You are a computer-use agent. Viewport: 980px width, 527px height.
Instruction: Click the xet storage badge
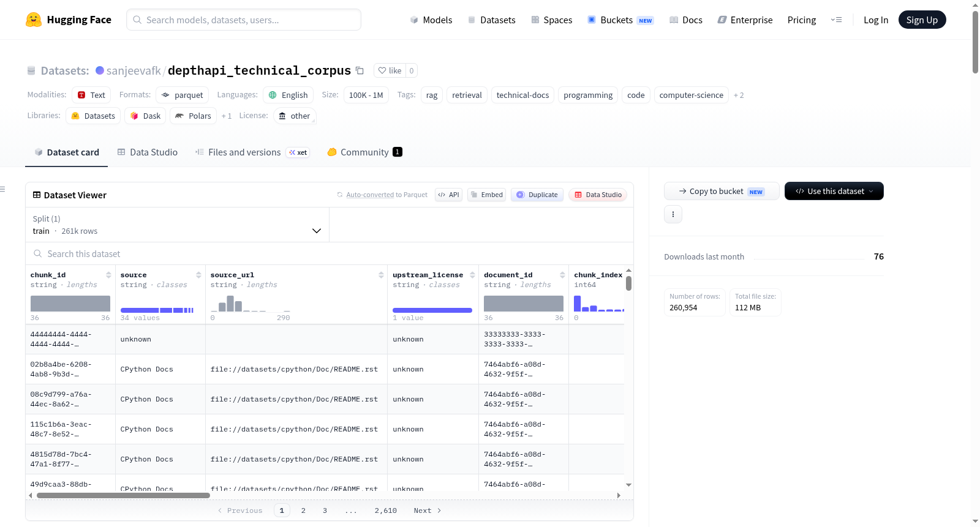pos(298,152)
